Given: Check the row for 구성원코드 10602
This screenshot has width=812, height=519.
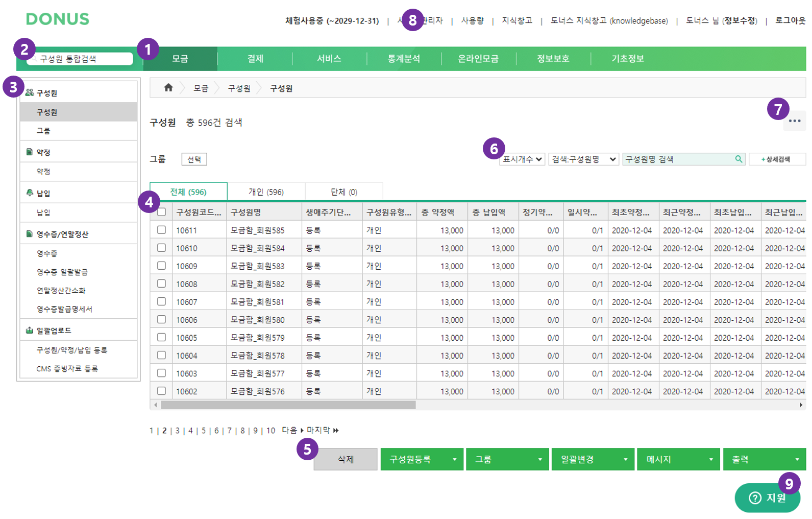Looking at the screenshot, I should (162, 391).
